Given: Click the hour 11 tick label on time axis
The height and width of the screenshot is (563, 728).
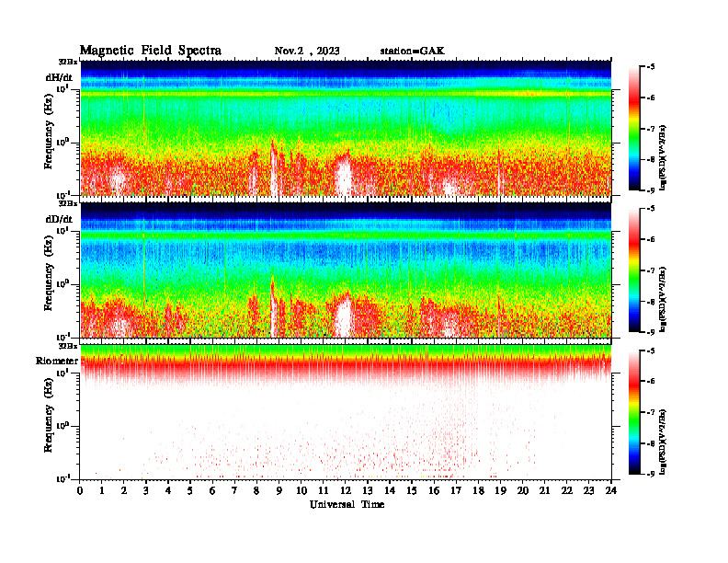Looking at the screenshot, I should [324, 491].
